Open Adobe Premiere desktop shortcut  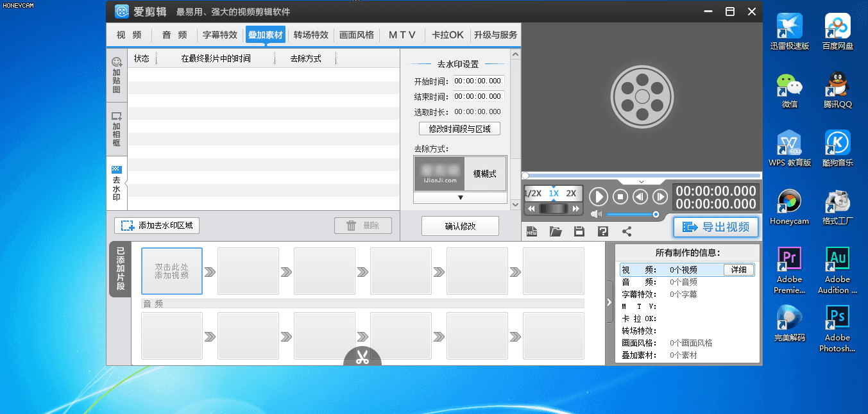click(790, 270)
